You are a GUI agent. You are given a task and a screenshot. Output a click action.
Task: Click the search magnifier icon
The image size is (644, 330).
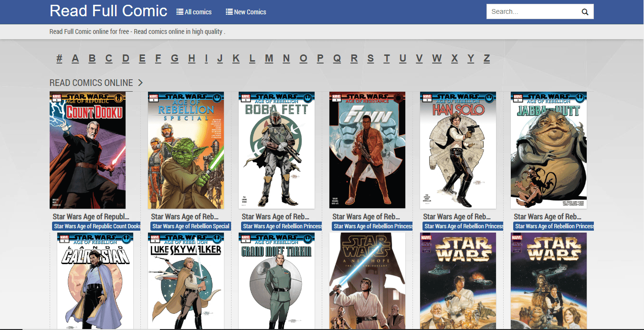[585, 11]
